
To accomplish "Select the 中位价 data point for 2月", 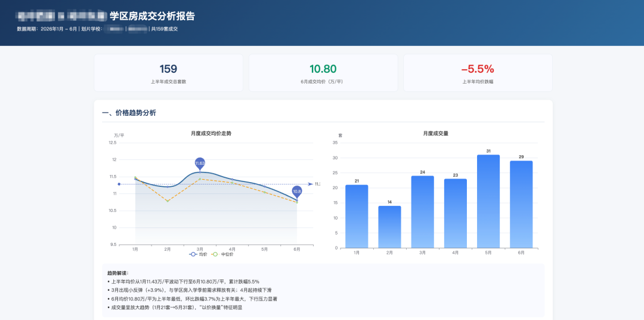I will coord(168,201).
